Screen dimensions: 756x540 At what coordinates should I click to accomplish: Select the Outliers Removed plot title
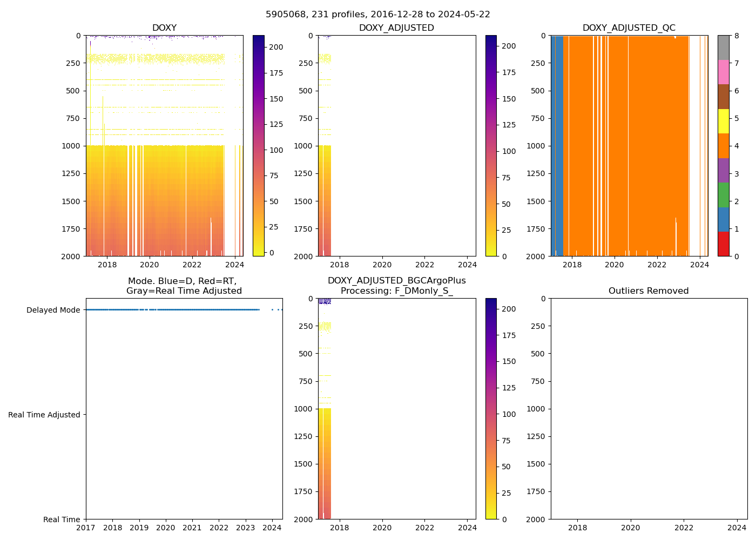click(x=649, y=291)
